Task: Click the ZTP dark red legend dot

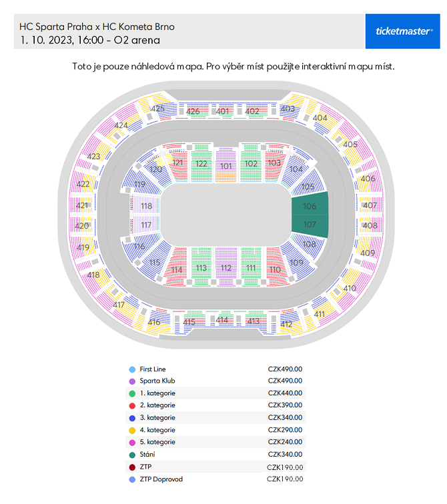Action: point(132,467)
